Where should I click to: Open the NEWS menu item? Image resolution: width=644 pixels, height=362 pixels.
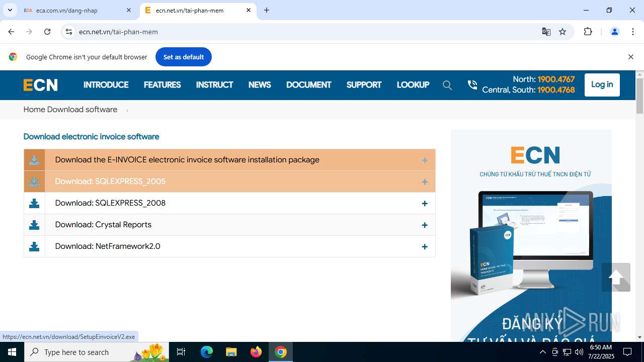pos(260,85)
